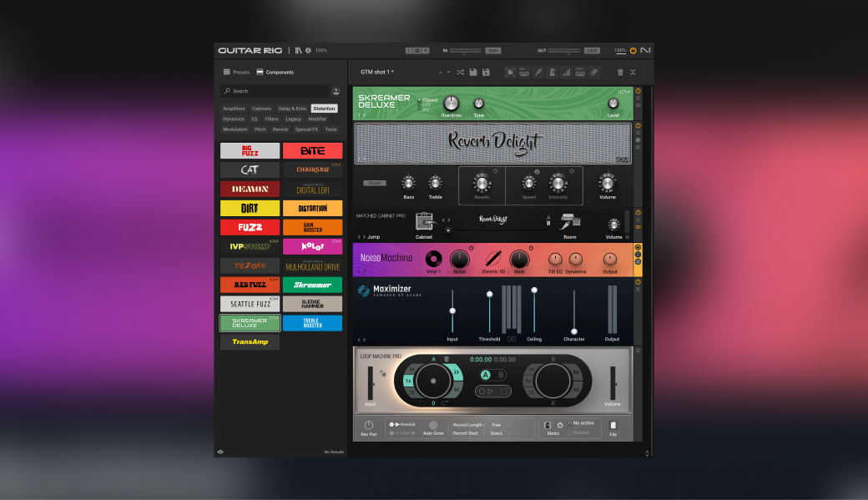Previous Record Start value arrow
Image resolution: width=868 pixels, height=500 pixels.
(x=484, y=433)
